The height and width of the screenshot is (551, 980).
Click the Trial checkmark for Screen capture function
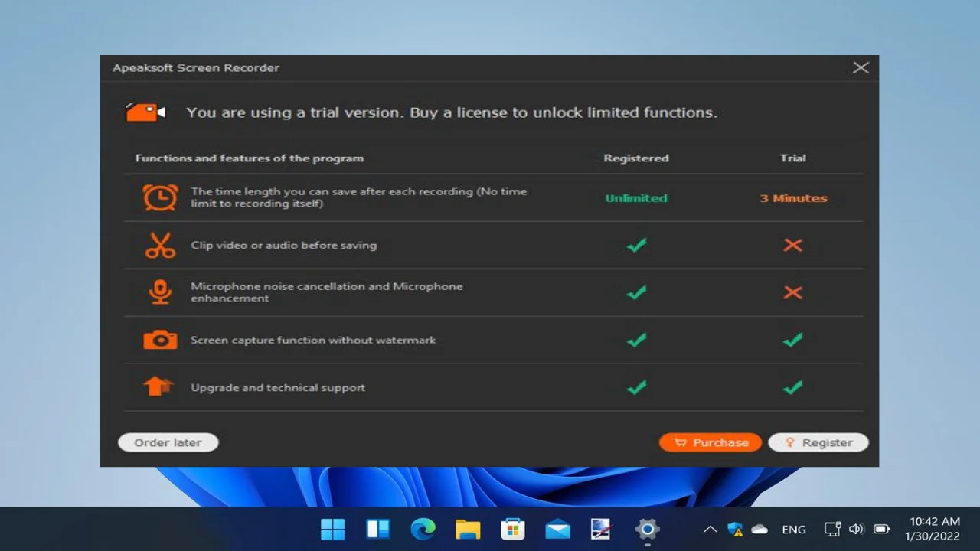793,340
